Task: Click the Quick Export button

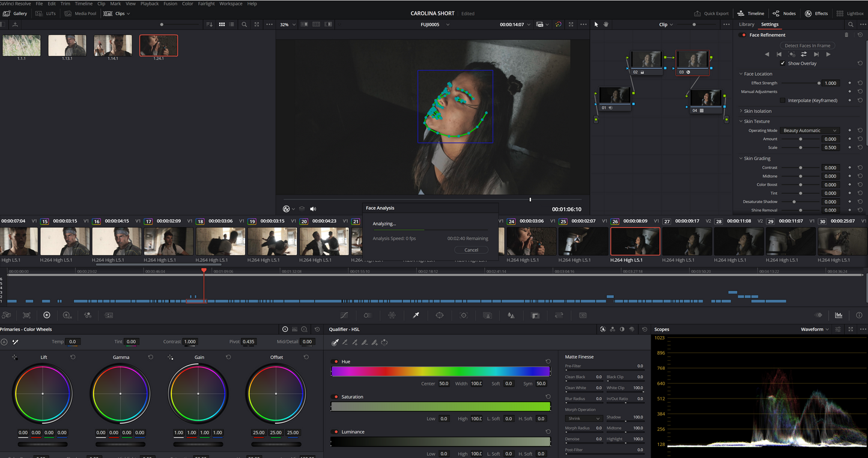Action: tap(711, 13)
